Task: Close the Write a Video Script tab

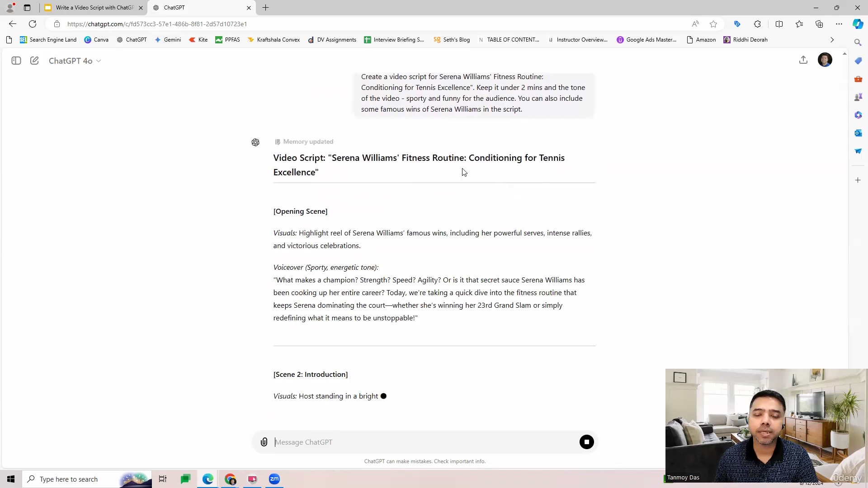Action: point(141,8)
